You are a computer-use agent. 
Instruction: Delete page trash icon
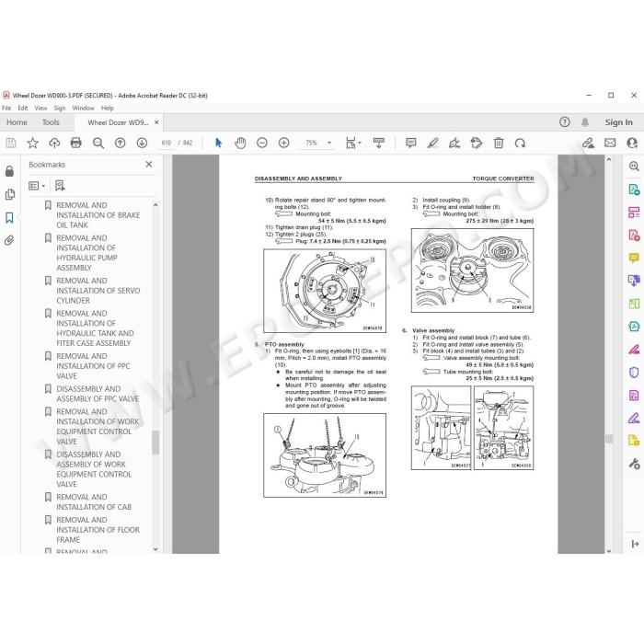tap(499, 143)
